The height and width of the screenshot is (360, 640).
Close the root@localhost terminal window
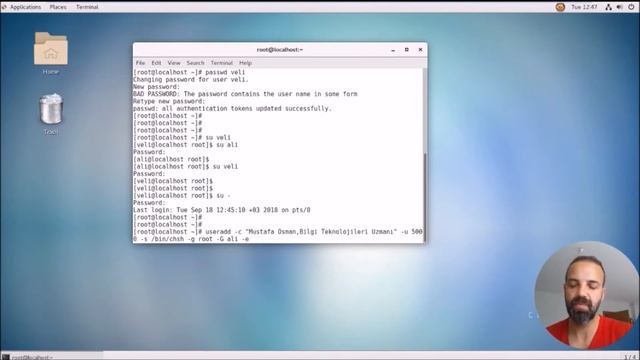click(x=420, y=50)
